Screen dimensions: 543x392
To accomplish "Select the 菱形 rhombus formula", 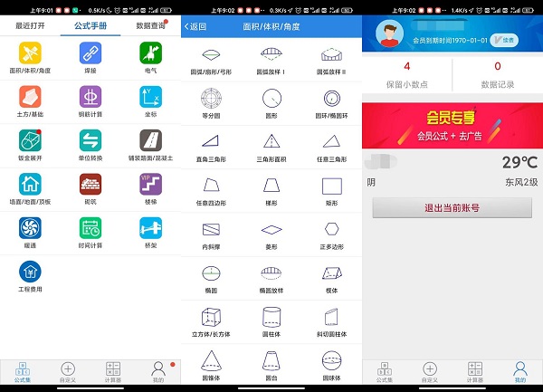I will coord(271,235).
